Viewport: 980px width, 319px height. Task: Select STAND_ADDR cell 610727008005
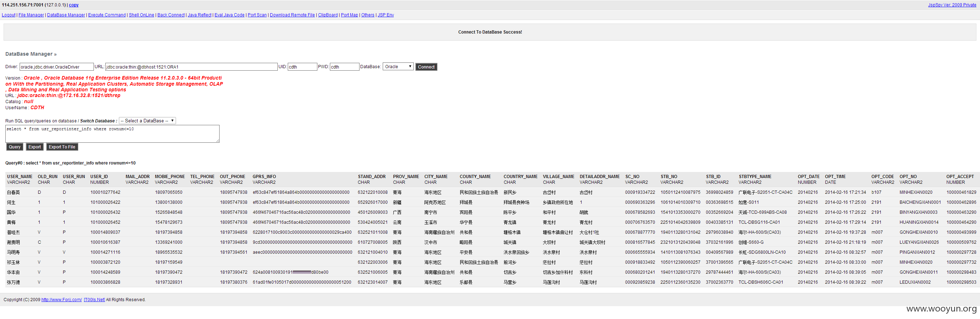(372, 242)
